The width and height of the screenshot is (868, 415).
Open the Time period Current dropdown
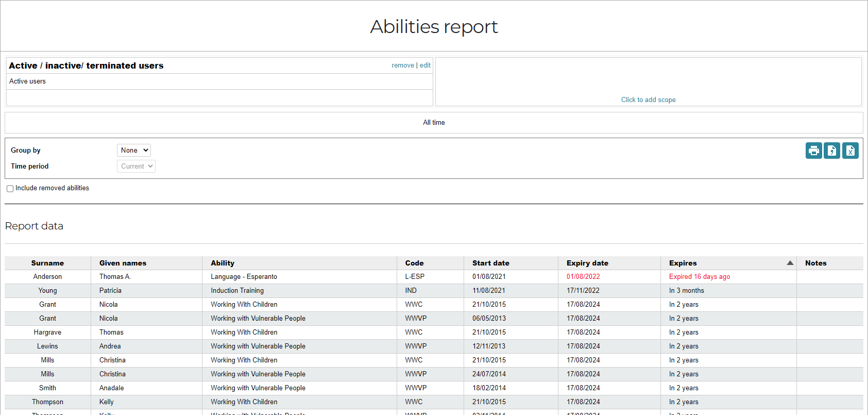(x=136, y=166)
